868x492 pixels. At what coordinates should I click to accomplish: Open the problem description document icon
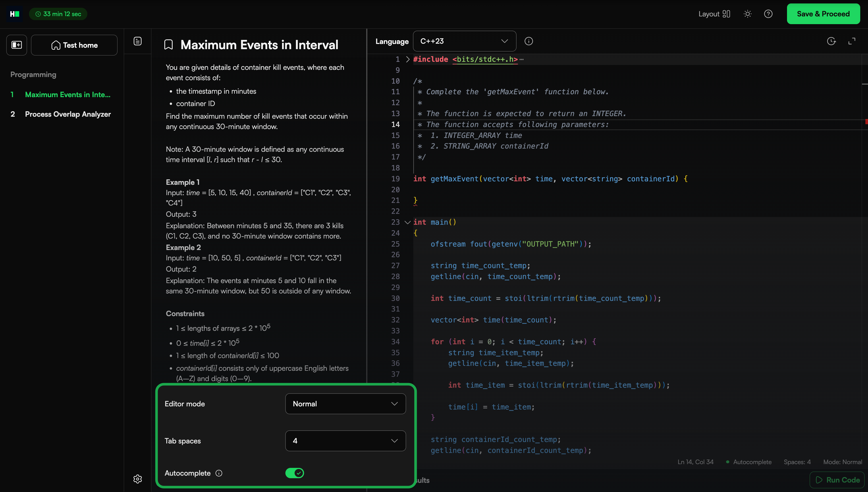[138, 41]
